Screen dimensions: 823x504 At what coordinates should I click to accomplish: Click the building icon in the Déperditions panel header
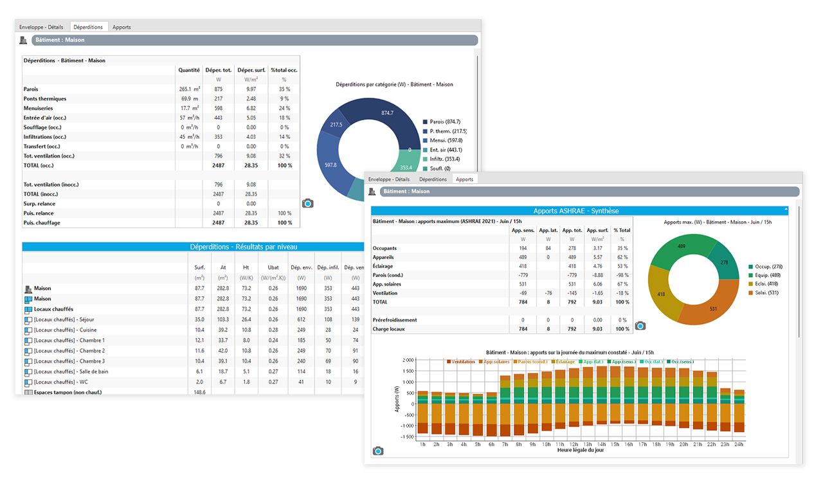pos(24,40)
